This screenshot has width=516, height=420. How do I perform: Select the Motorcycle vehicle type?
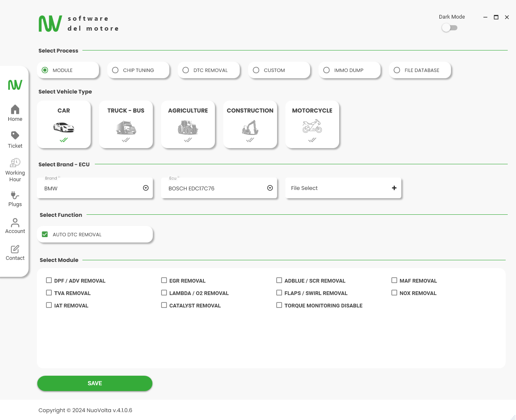(312, 124)
